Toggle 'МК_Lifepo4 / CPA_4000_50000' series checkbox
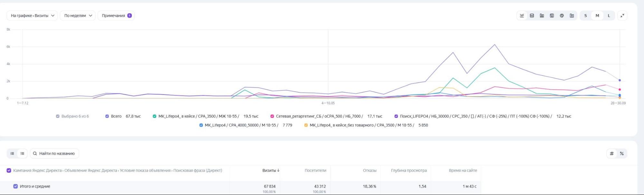644x195 pixels. click(x=201, y=125)
